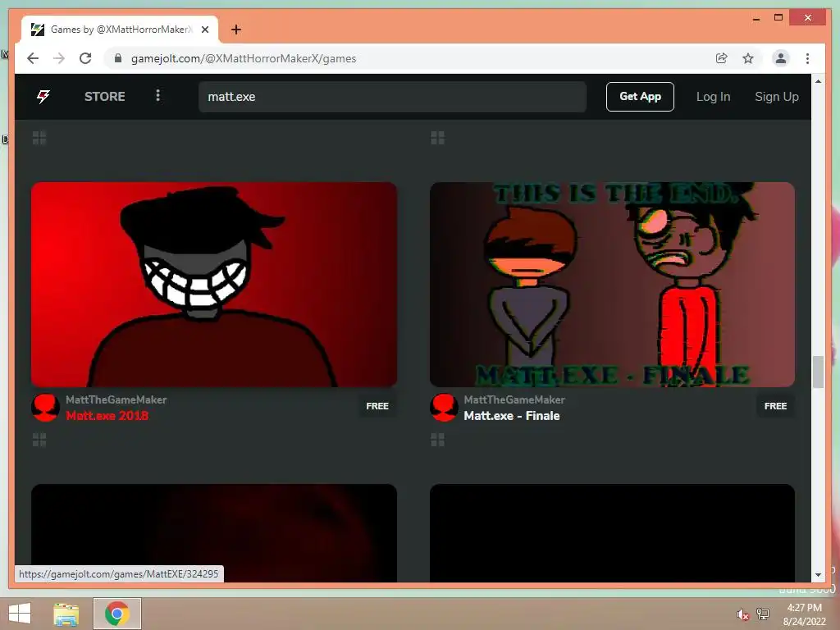Open the three-dot menu beside STORE

[157, 95]
